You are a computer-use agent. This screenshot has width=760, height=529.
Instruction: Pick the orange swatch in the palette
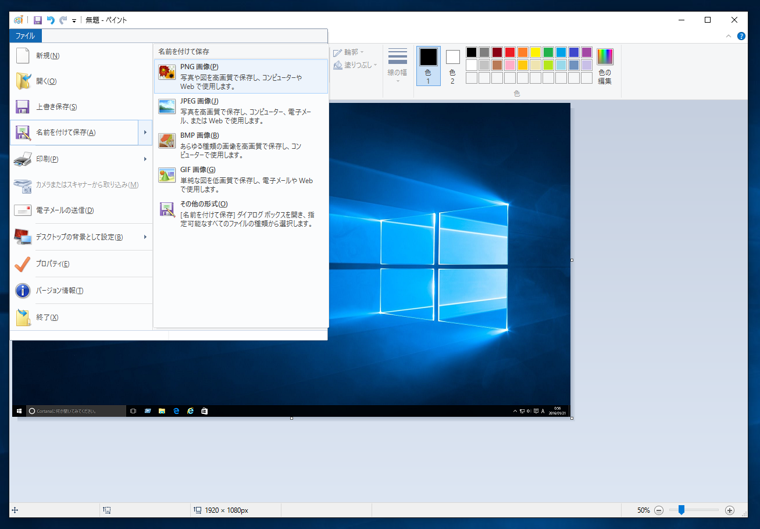click(522, 52)
